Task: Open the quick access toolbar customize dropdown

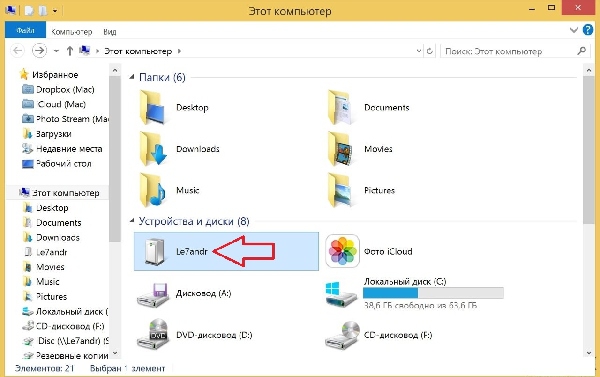Action: pyautogui.click(x=55, y=11)
